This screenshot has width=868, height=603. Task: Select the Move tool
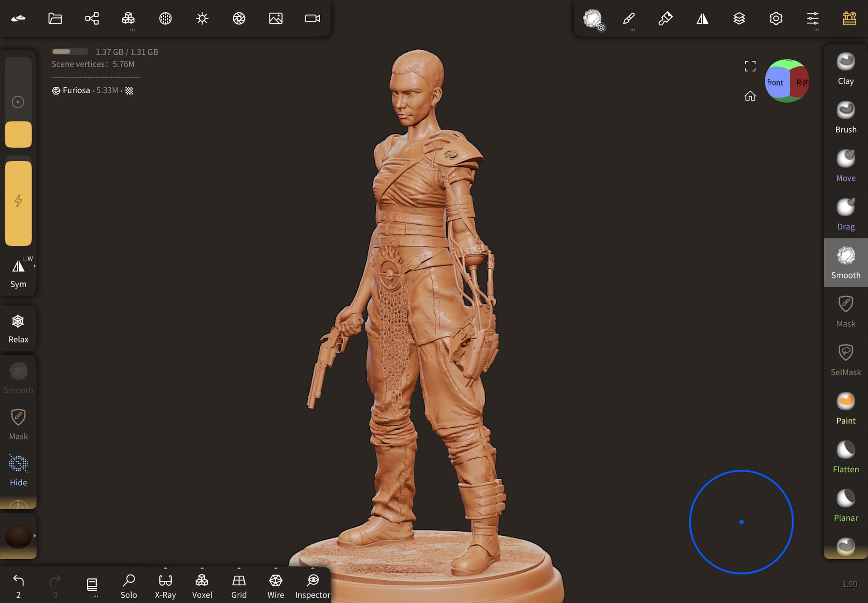click(x=845, y=165)
